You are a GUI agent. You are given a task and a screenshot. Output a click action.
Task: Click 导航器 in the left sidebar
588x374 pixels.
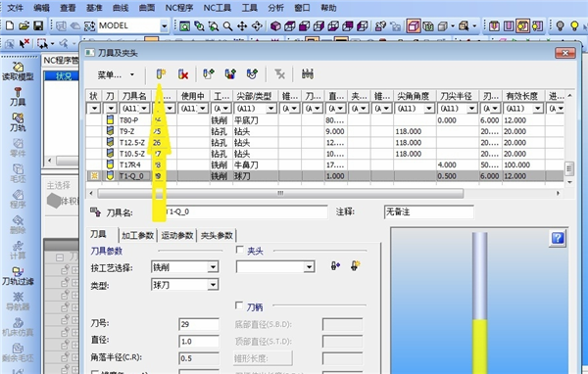point(18,302)
